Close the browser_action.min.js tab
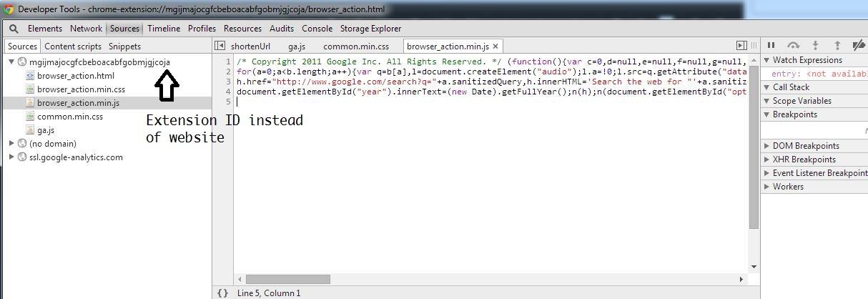Screen dimensions: 868x299 (x=495, y=46)
